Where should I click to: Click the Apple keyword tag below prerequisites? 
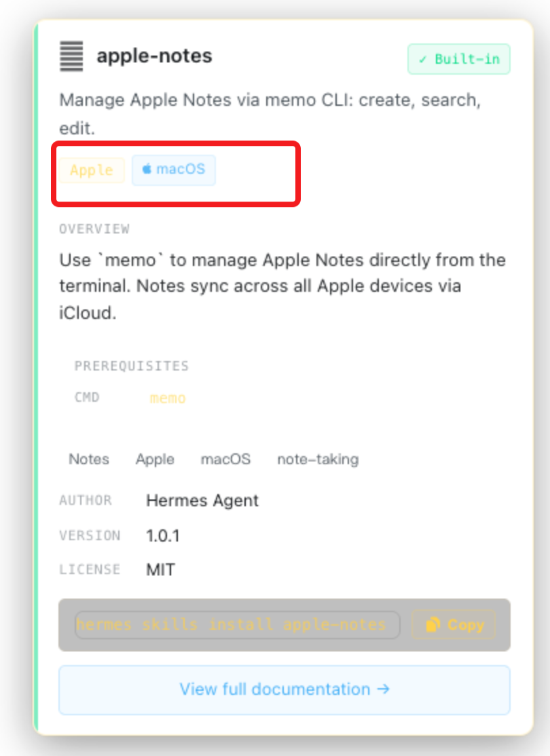[155, 459]
